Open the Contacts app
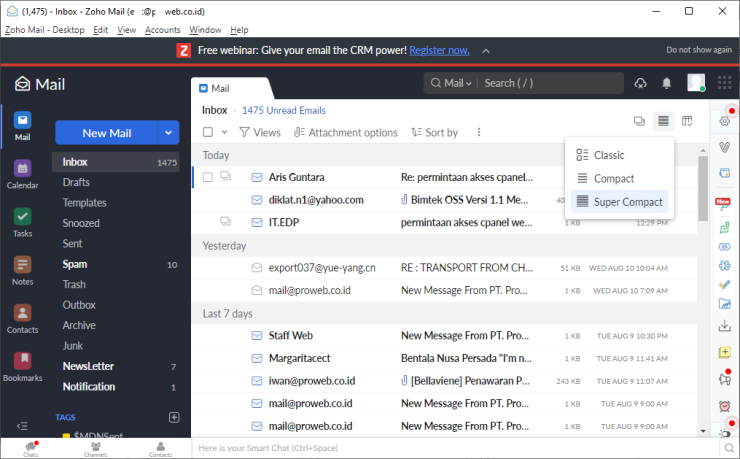 tap(22, 319)
